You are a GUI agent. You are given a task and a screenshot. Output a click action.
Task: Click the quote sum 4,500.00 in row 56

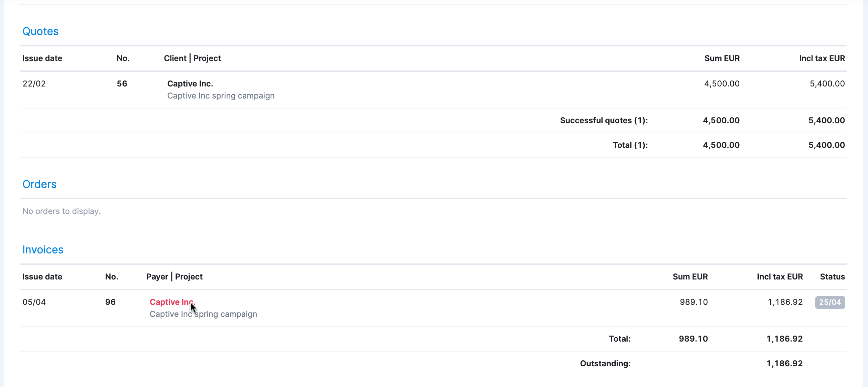click(x=722, y=83)
